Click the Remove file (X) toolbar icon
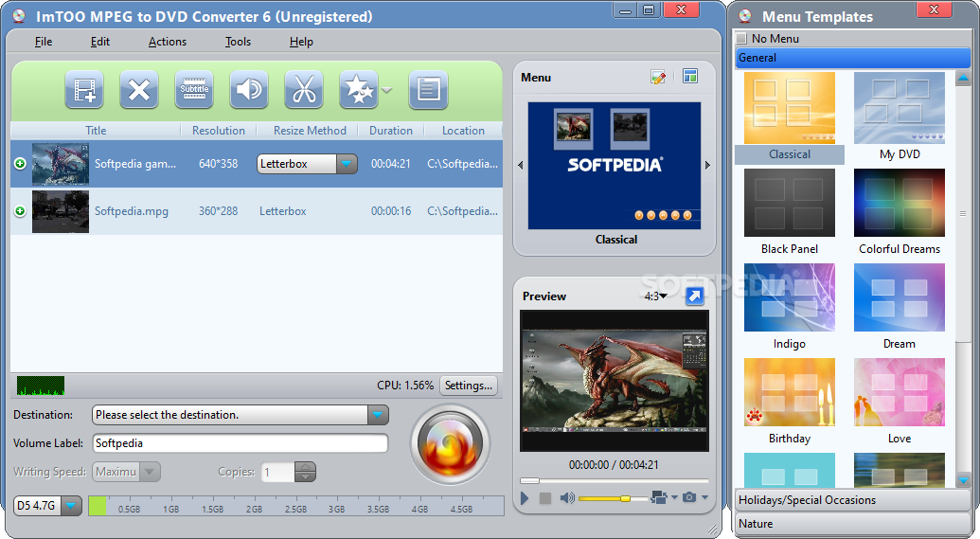 [x=139, y=89]
